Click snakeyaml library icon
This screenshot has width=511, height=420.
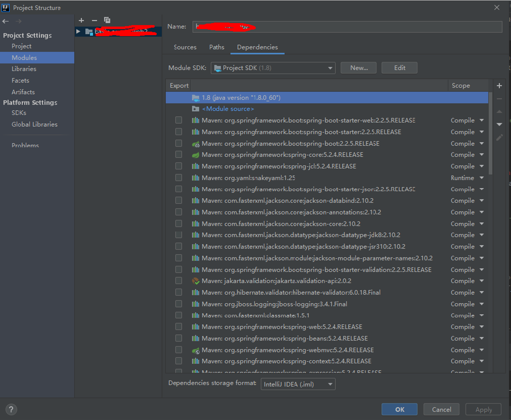coord(195,178)
